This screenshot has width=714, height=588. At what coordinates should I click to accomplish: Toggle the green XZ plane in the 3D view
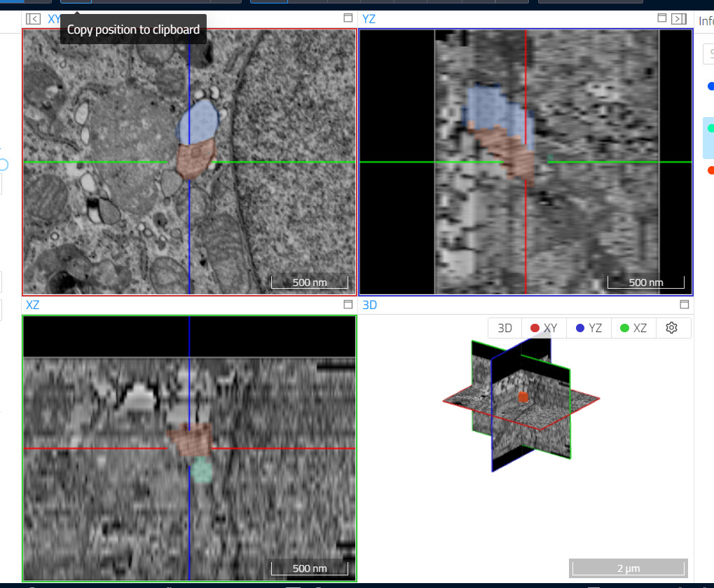click(x=633, y=327)
